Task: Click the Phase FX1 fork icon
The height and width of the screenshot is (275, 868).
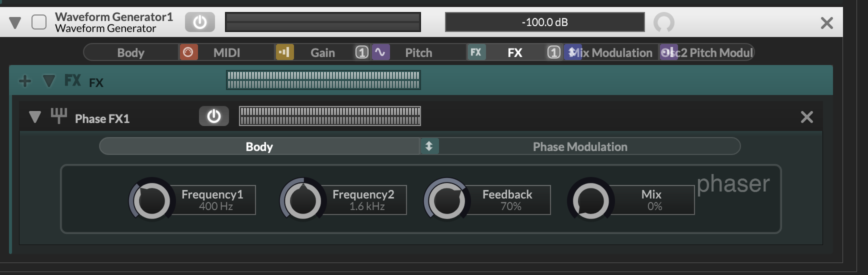Action: 58,116
